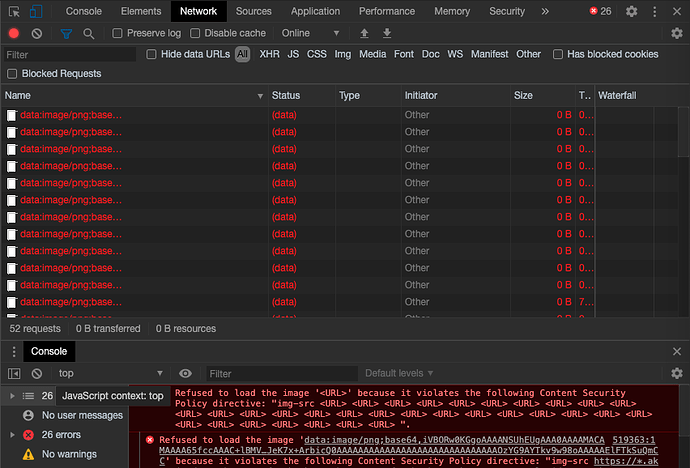Click the import HAR file upload arrow
The image size is (690, 468).
pyautogui.click(x=364, y=33)
